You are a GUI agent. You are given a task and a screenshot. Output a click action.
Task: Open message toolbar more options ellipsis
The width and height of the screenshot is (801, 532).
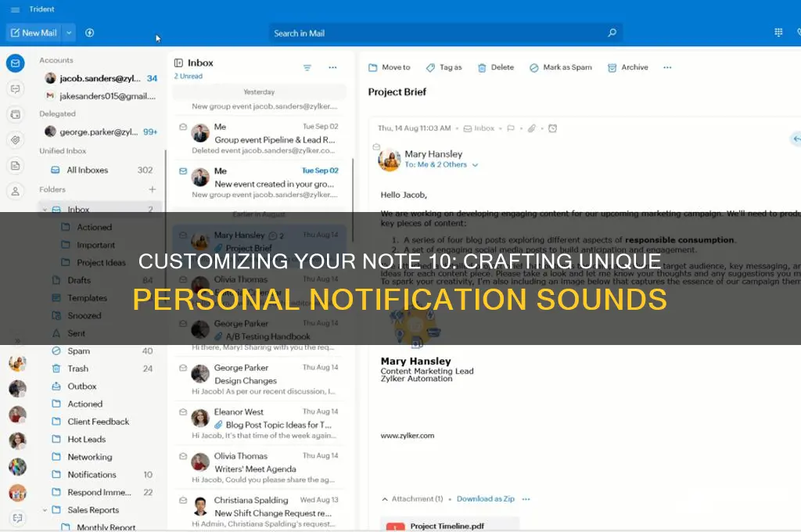[x=667, y=67]
